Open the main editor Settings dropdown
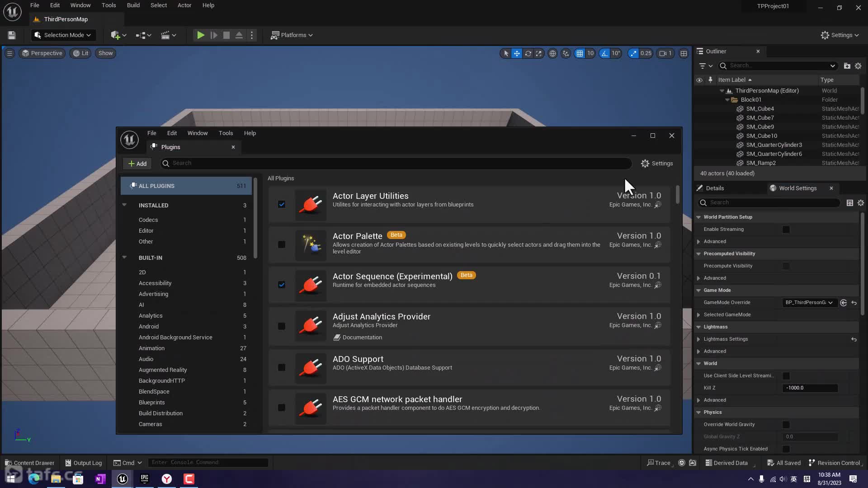Image resolution: width=868 pixels, height=488 pixels. pyautogui.click(x=840, y=35)
